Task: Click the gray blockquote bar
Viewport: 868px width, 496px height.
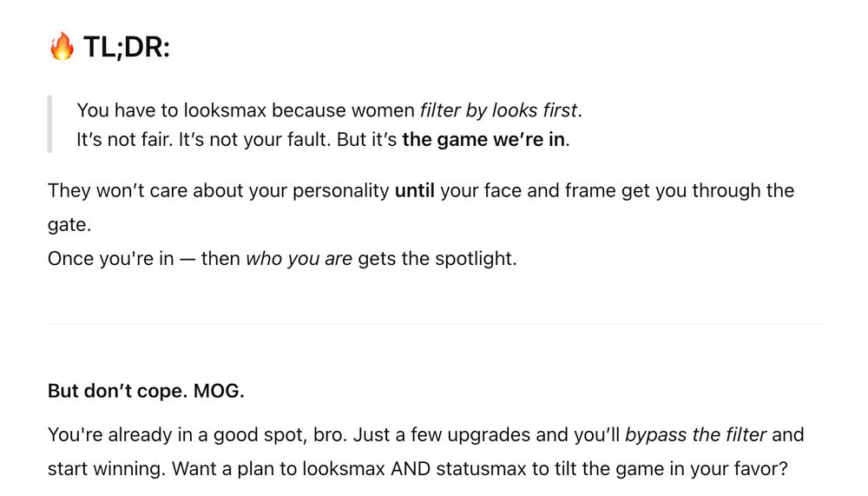Action: click(x=49, y=124)
